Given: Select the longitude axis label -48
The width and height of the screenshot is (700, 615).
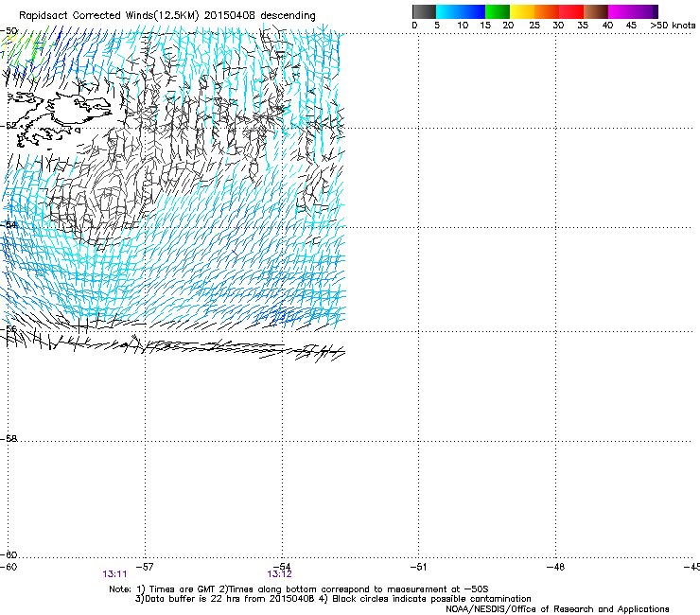Looking at the screenshot, I should (555, 567).
